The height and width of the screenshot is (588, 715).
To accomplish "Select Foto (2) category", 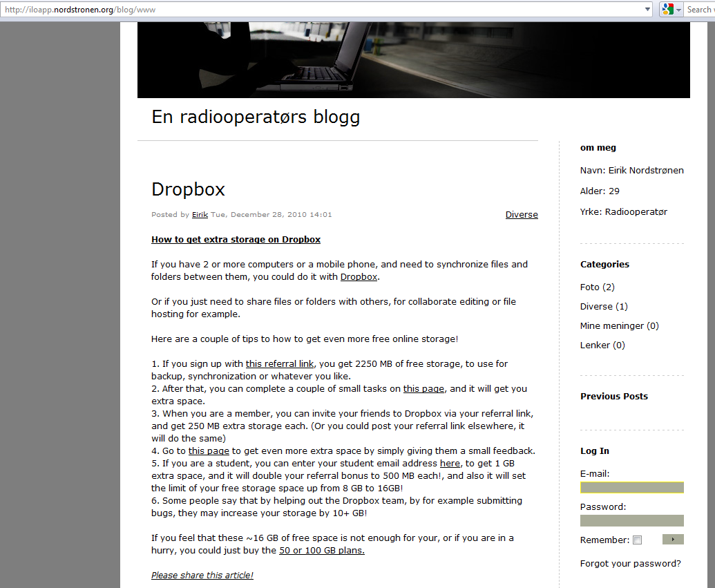I will point(598,287).
